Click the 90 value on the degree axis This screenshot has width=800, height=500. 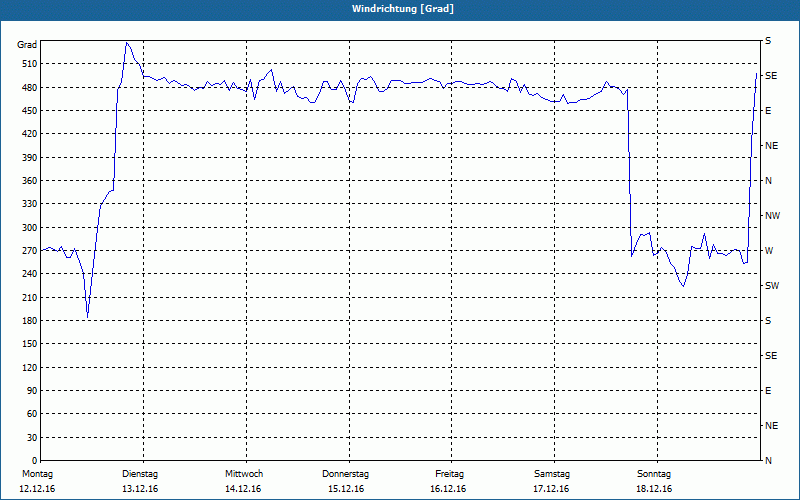tap(32, 391)
